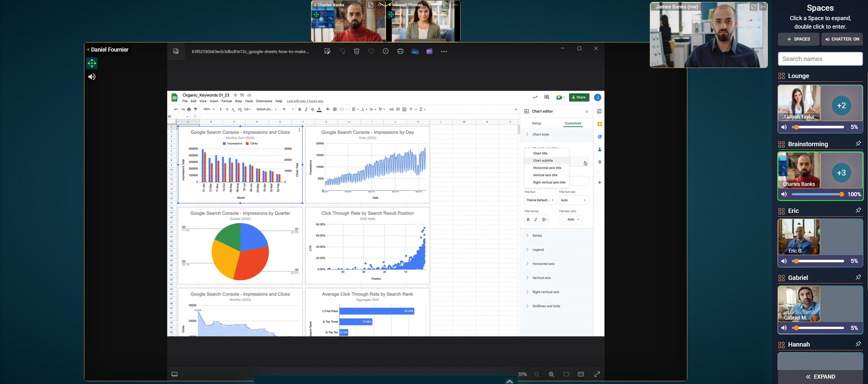Open more options on James Banks video
Image resolution: width=868 pixels, height=384 pixels.
763,7
